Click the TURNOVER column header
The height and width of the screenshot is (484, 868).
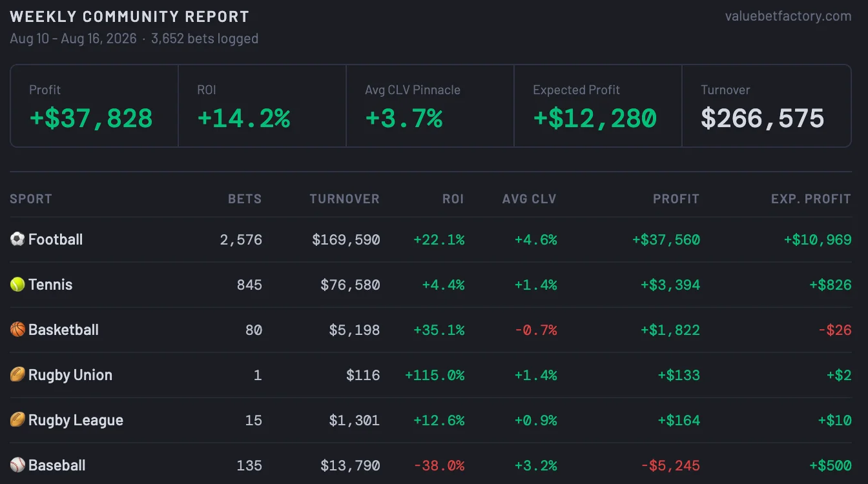(x=345, y=199)
